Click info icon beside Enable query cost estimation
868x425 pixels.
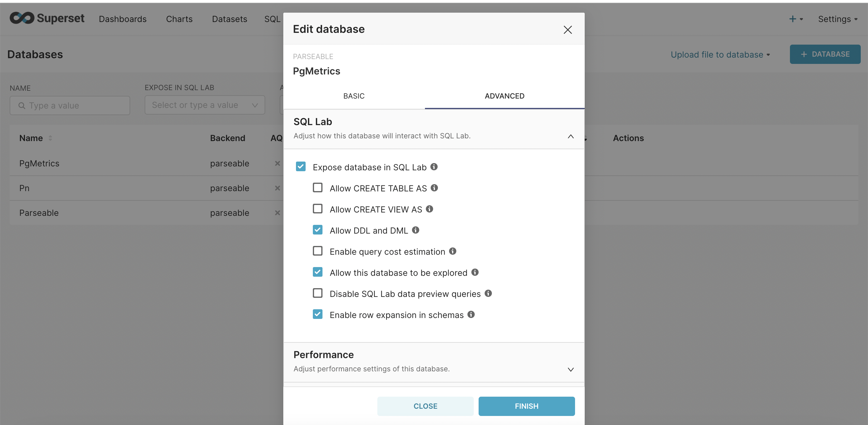point(452,251)
